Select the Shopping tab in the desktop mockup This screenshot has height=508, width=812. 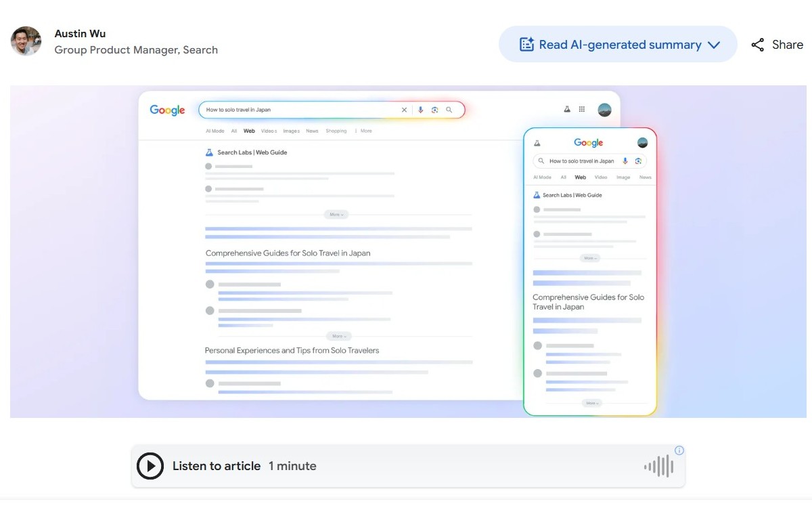pyautogui.click(x=336, y=131)
